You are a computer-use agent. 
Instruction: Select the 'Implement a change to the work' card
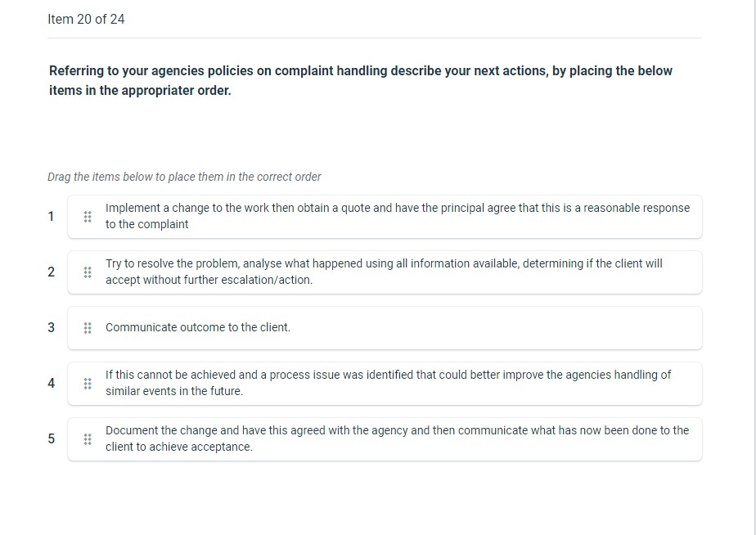[385, 216]
